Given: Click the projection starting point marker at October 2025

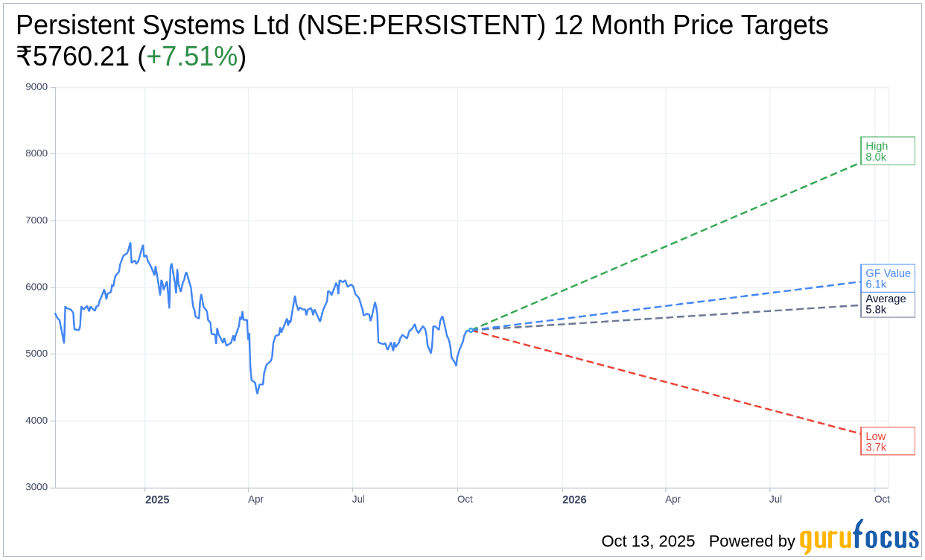Looking at the screenshot, I should tap(471, 330).
